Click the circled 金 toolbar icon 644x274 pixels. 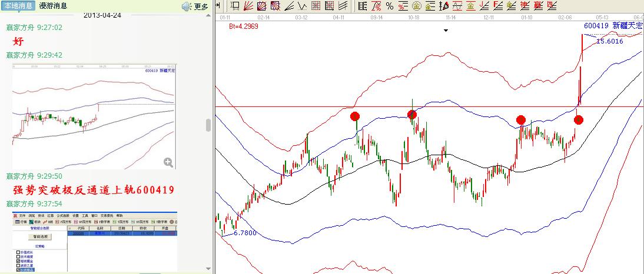point(416,6)
